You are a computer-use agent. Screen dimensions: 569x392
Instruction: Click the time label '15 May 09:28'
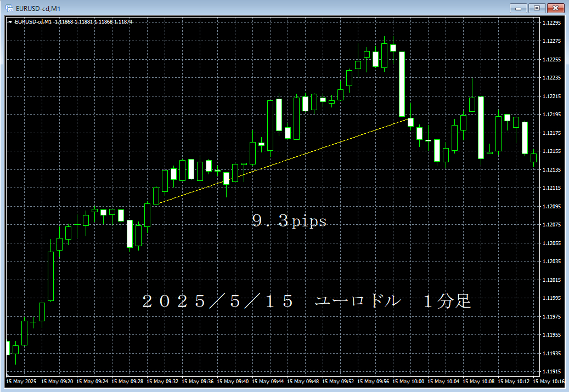tap(127, 382)
